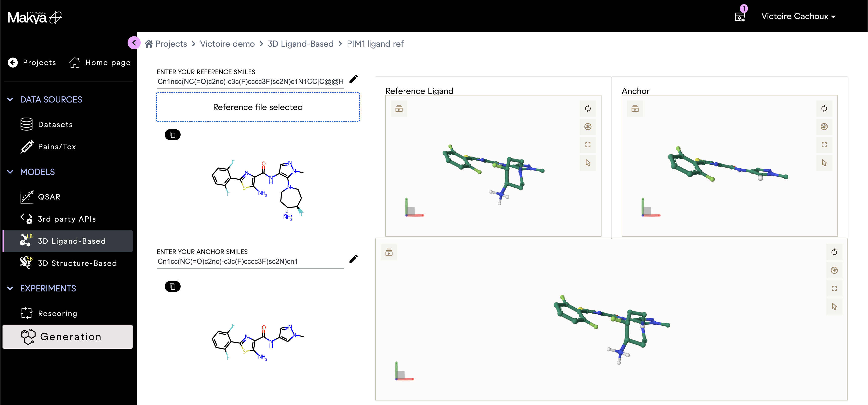Copy the reference molecule SMILES
The height and width of the screenshot is (405, 868).
[173, 135]
